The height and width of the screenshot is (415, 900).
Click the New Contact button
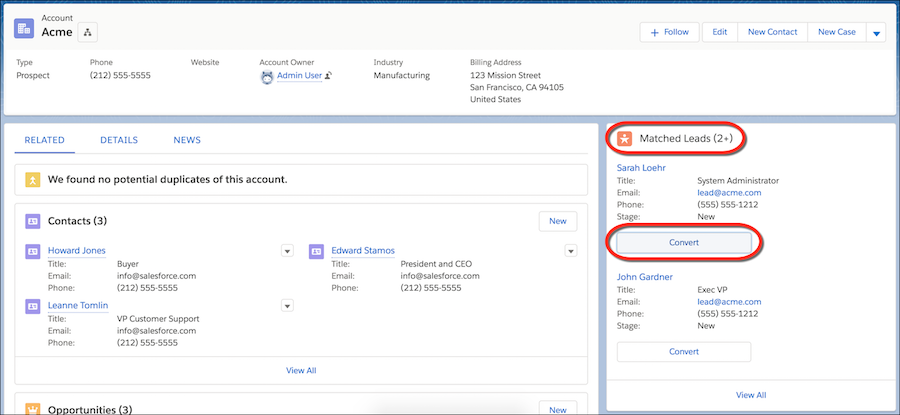pos(773,32)
